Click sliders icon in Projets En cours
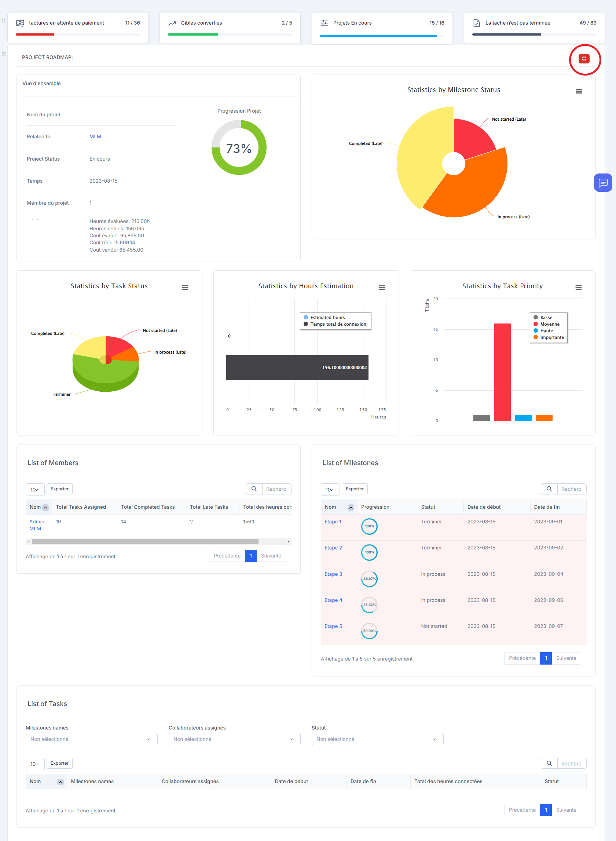The width and height of the screenshot is (616, 841). [x=324, y=23]
